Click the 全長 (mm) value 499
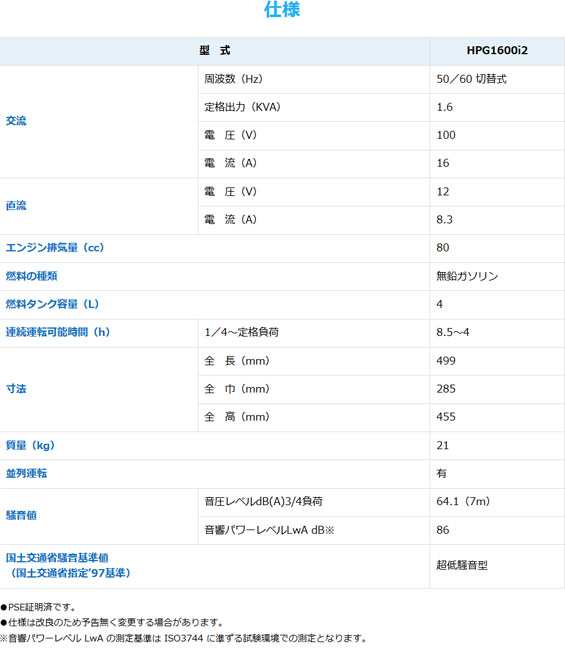 (446, 361)
